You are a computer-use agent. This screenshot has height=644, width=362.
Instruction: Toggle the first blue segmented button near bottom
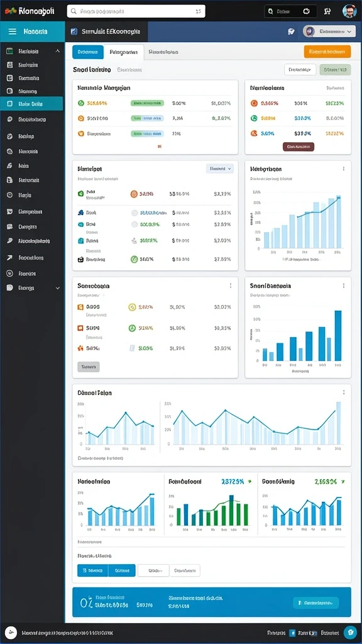(x=93, y=570)
